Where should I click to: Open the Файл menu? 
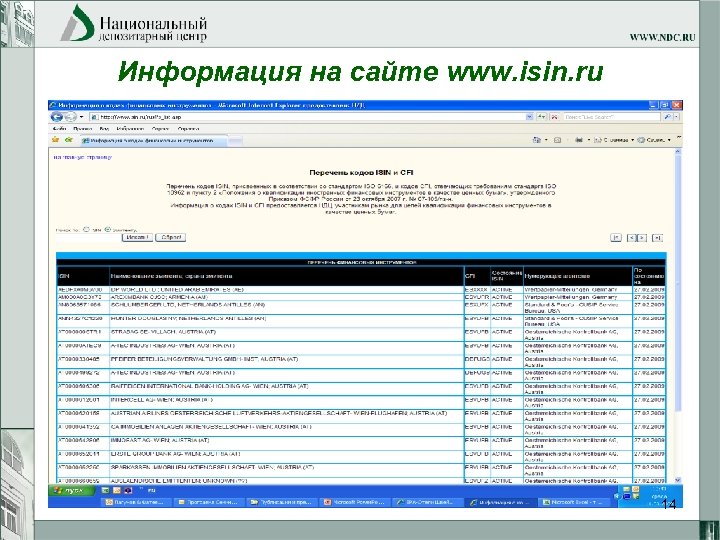(59, 129)
